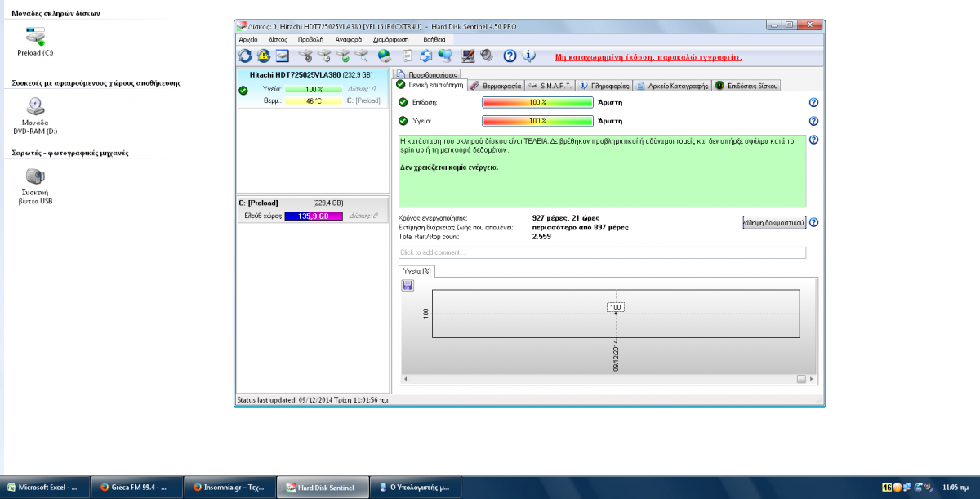Click help icon next to green status text
This screenshot has width=980, height=499.
coord(813,140)
